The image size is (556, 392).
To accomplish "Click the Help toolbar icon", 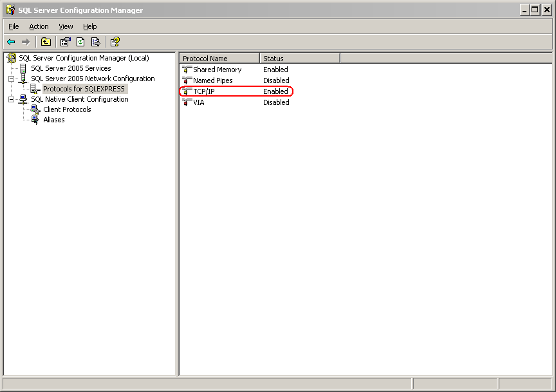I will coord(115,42).
